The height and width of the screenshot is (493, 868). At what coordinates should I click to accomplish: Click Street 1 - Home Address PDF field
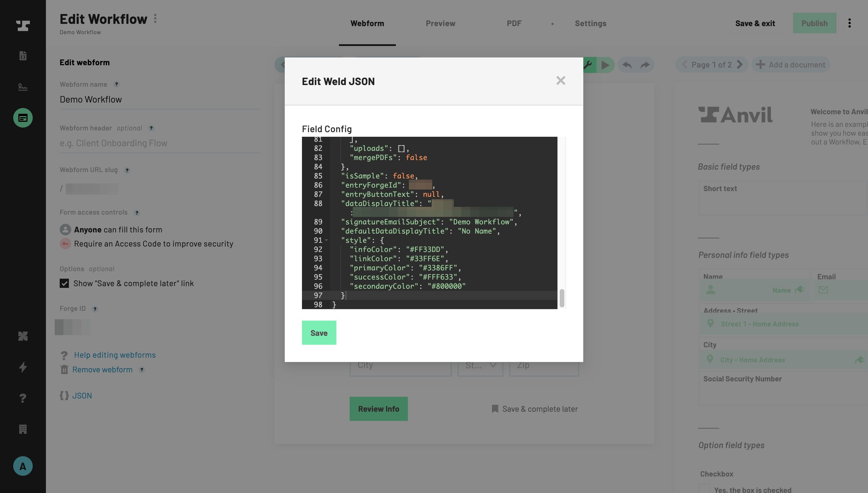[784, 324]
